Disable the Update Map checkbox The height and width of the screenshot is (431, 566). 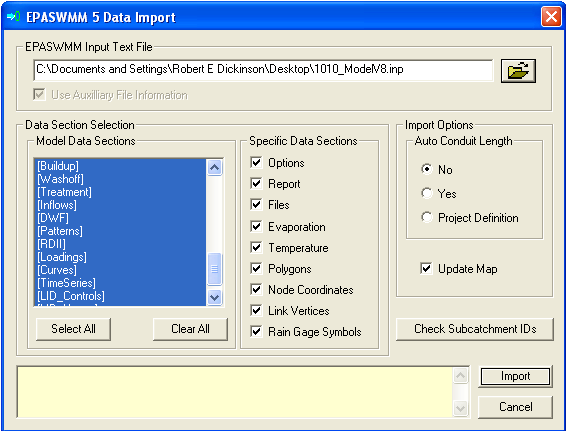[x=426, y=268]
